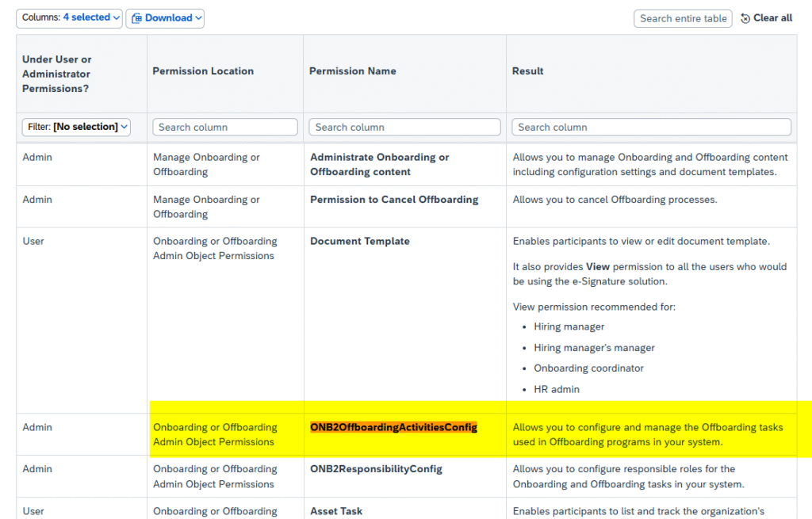Screen dimensions: 812x519
Task: Open the Columns 4 selected dropdown
Action: point(70,17)
